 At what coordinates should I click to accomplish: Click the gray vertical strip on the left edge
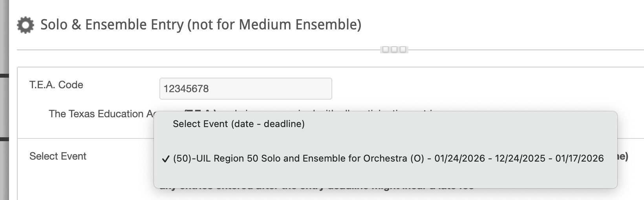coord(4,100)
